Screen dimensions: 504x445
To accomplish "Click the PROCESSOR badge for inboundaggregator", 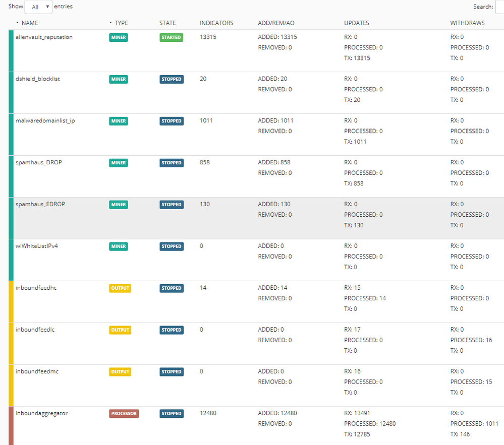I will coord(124,414).
